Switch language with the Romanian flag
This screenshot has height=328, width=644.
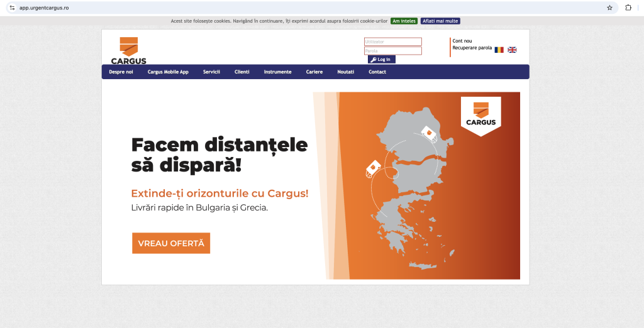[x=499, y=50]
